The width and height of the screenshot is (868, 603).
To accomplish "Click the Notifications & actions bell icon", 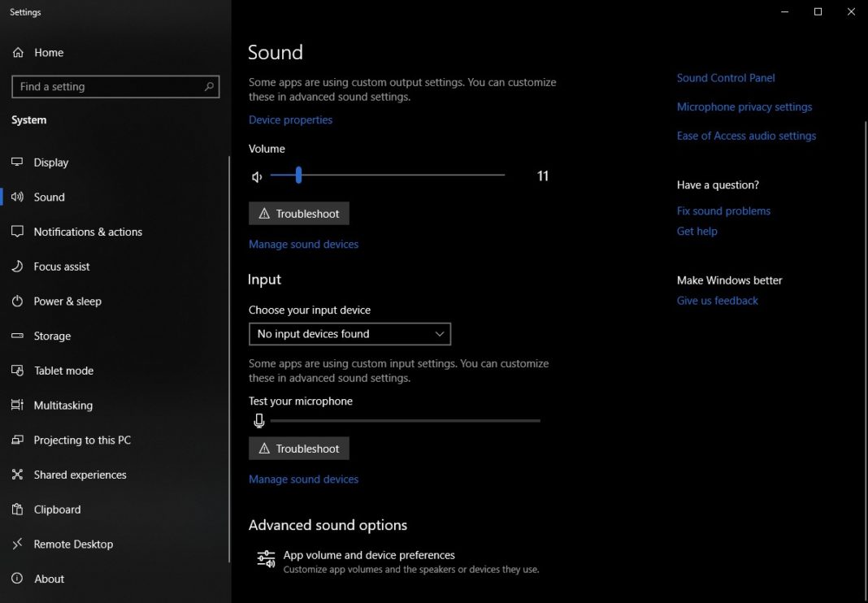I will (x=18, y=232).
